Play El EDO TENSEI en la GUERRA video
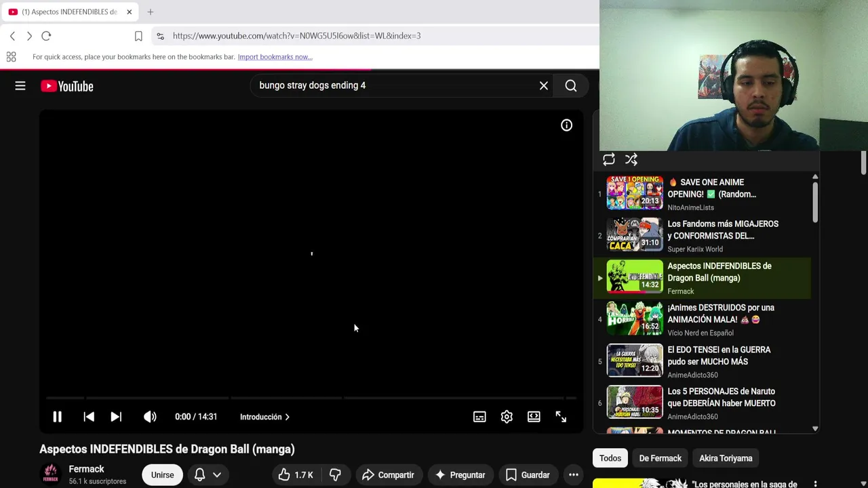The width and height of the screenshot is (868, 488). click(x=702, y=362)
